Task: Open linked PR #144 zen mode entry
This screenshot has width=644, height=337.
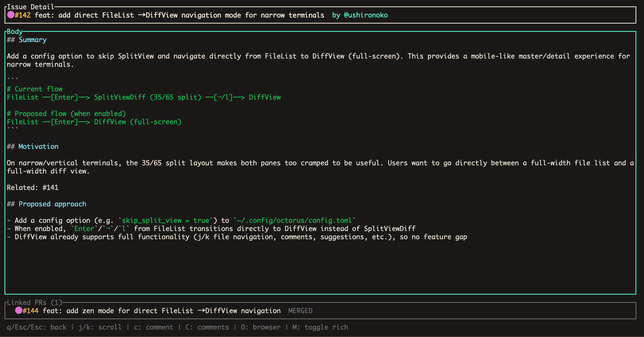Action: [x=320, y=311]
